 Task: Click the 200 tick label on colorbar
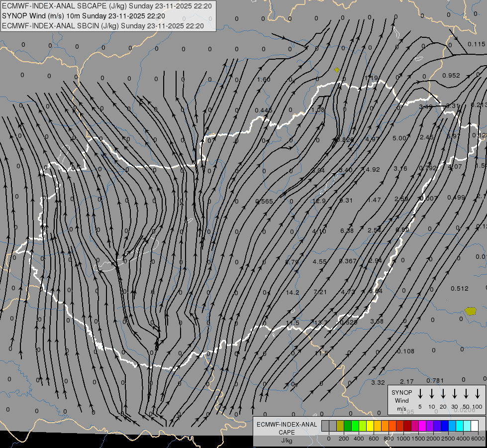coord(344,439)
